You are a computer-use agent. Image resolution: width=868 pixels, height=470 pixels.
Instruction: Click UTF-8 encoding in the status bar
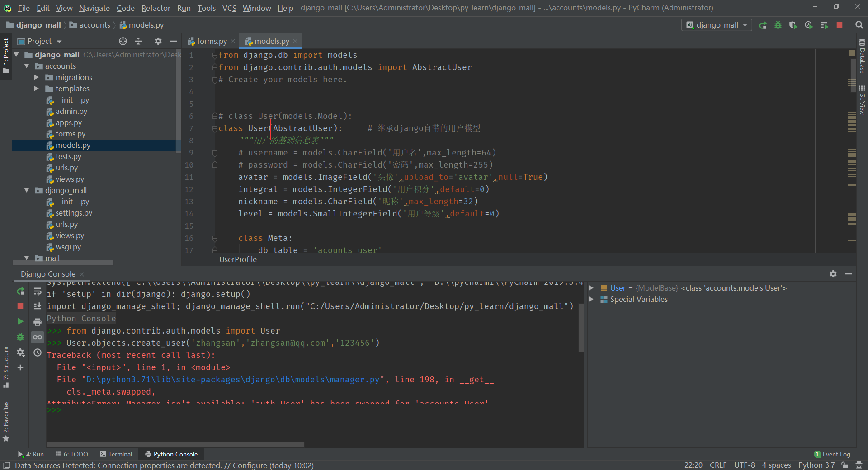click(744, 465)
